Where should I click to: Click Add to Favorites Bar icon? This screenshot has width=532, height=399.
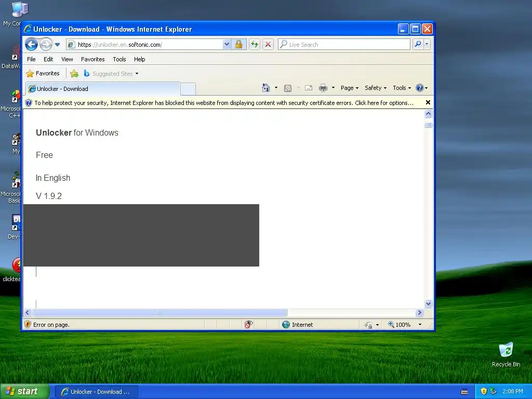[x=74, y=73]
